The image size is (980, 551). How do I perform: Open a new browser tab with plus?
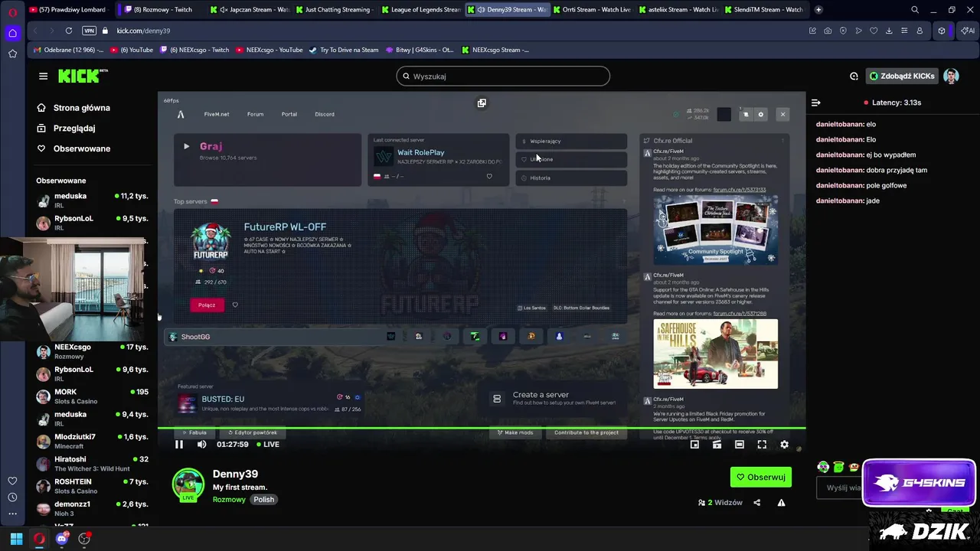[818, 10]
